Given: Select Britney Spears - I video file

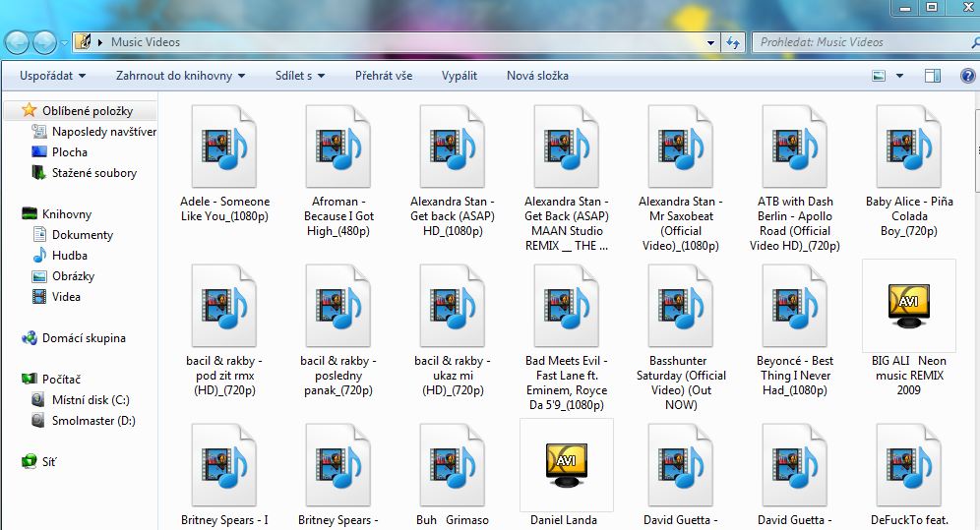Looking at the screenshot, I should tap(224, 476).
